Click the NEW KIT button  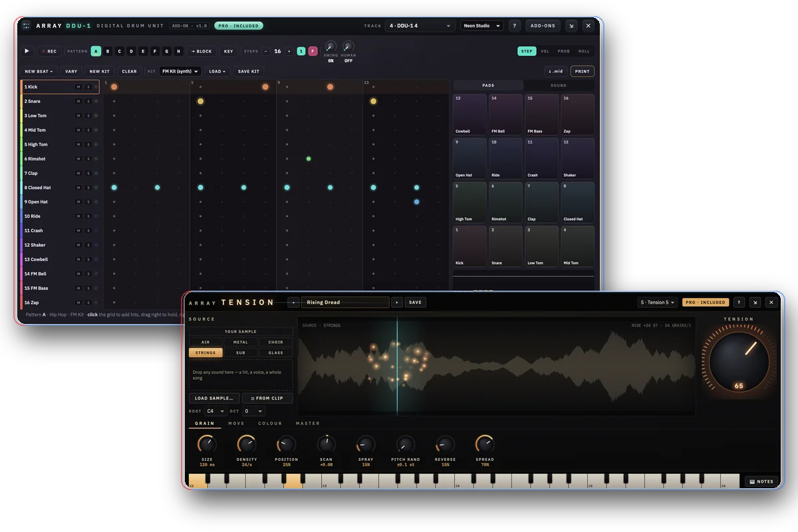coord(99,71)
